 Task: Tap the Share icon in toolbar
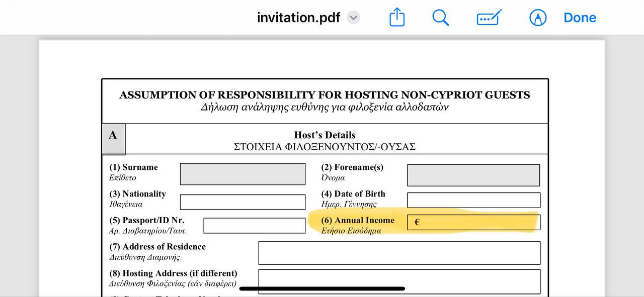(x=397, y=18)
